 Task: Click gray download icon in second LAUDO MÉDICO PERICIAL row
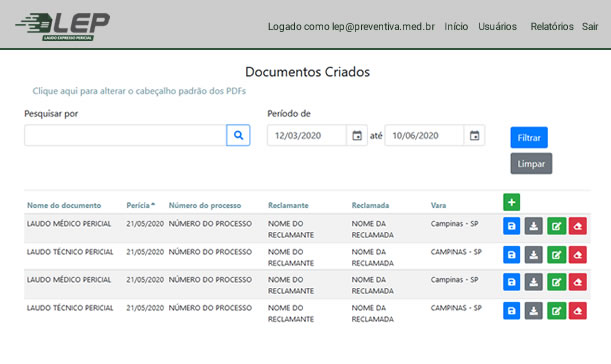click(x=533, y=282)
